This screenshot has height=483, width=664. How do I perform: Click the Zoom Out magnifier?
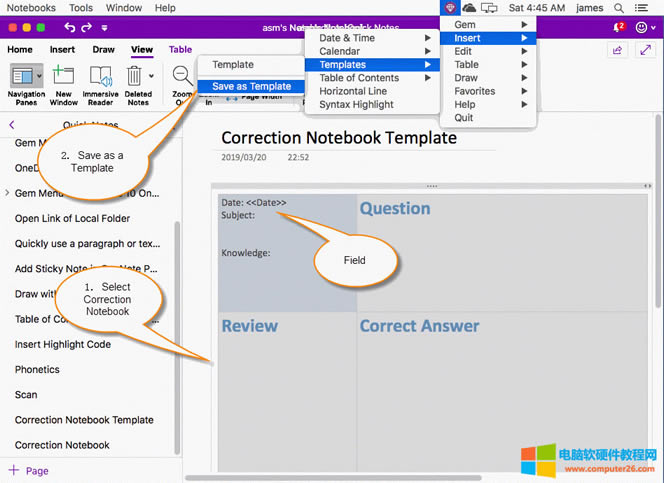[183, 76]
